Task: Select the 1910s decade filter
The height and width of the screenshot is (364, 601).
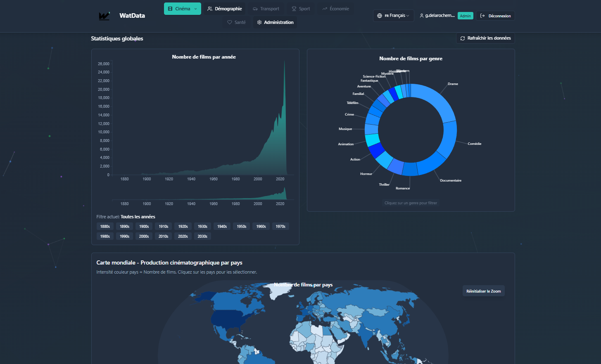Action: point(164,226)
